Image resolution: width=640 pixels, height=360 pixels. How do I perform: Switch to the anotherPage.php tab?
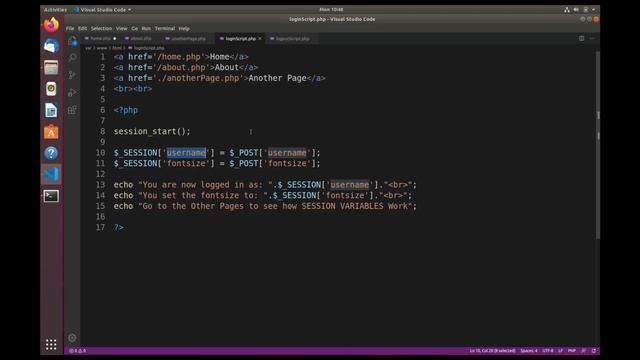[x=188, y=39]
